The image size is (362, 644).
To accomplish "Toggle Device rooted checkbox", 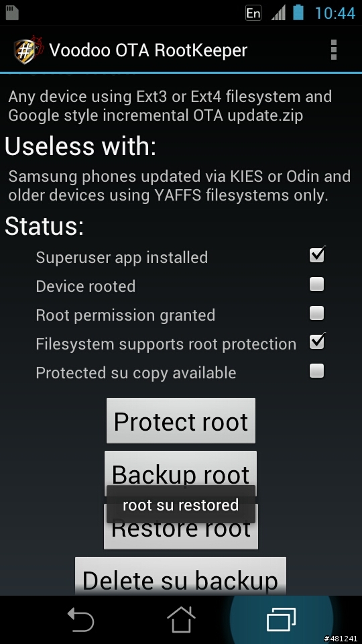I will [316, 284].
